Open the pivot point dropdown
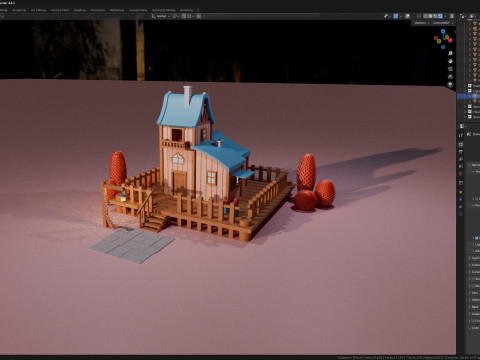This screenshot has height=360, width=480. click(176, 16)
